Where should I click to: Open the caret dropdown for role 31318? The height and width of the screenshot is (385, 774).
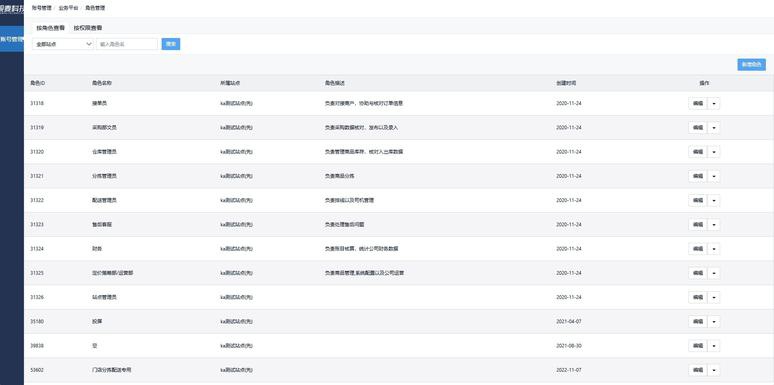tap(714, 104)
